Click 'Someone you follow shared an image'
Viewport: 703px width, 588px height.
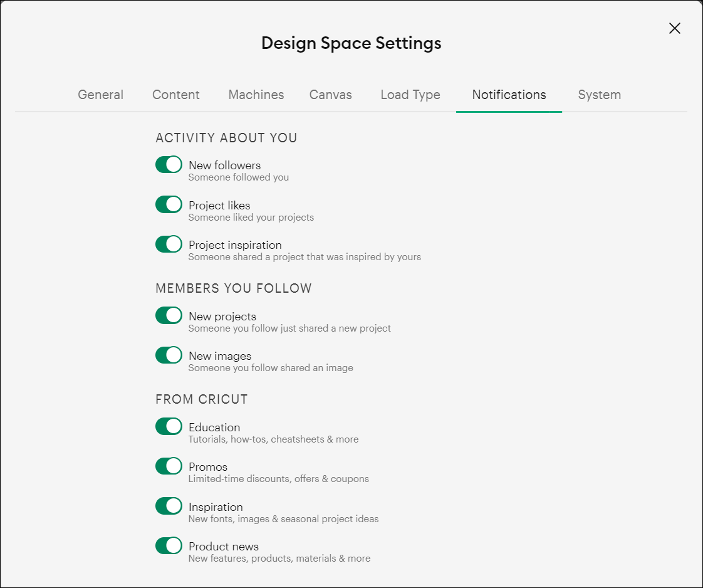(x=271, y=368)
